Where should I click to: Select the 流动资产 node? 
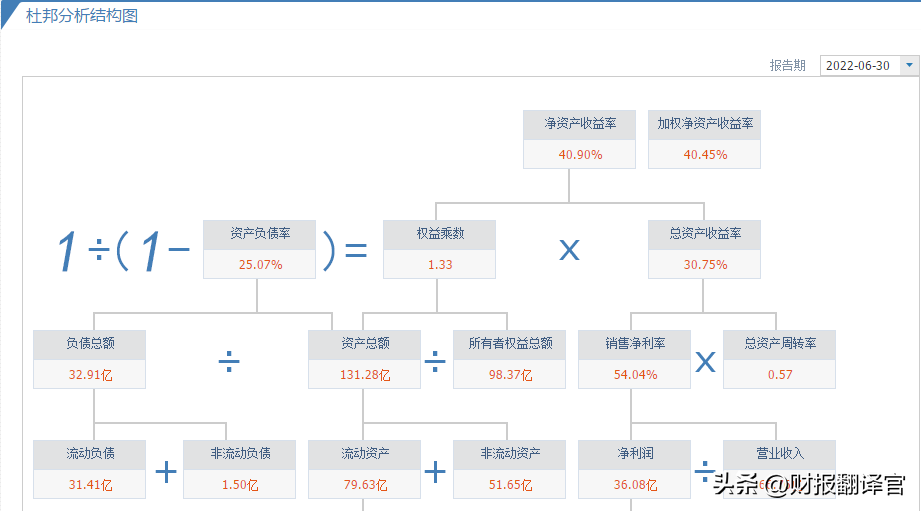click(365, 469)
